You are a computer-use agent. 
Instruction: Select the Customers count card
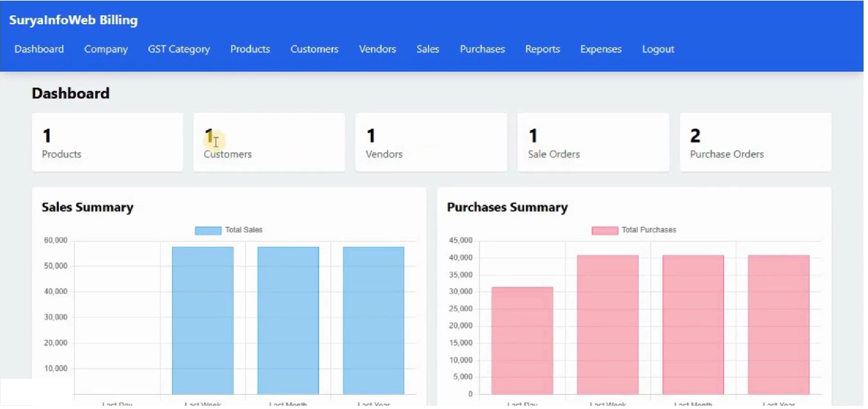coord(269,141)
